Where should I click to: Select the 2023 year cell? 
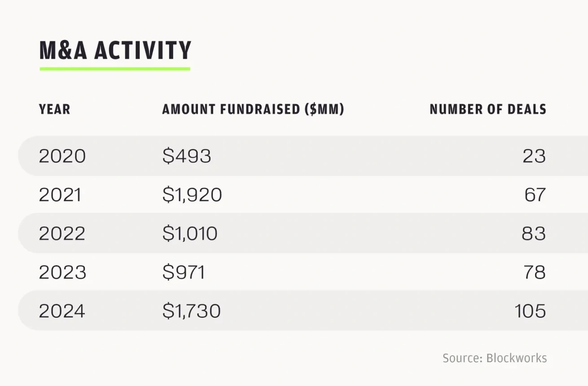click(x=62, y=272)
